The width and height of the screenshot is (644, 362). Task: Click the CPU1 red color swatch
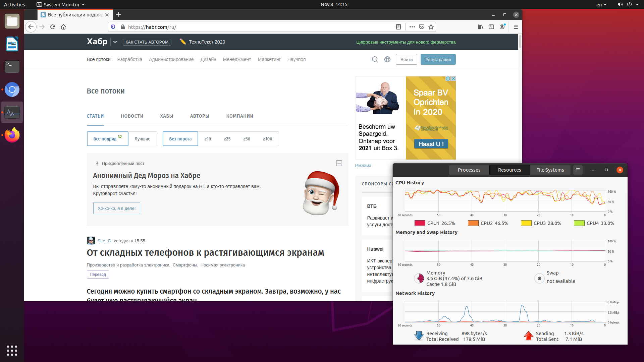click(x=420, y=223)
